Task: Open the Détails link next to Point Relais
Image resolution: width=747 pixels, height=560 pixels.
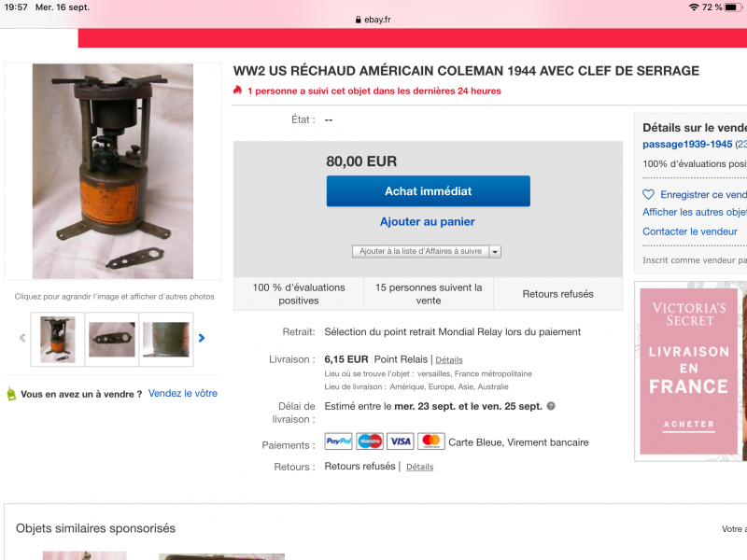Action: (449, 360)
